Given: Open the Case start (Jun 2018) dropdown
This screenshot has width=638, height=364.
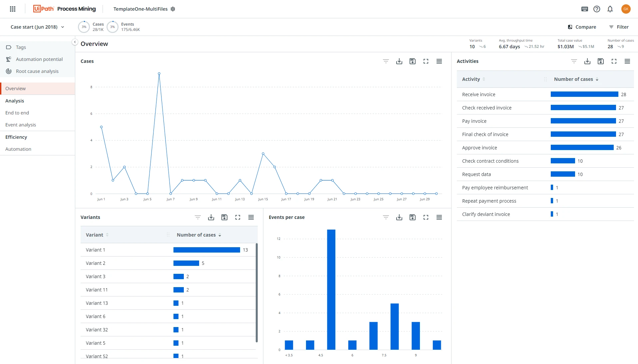Looking at the screenshot, I should pos(37,27).
